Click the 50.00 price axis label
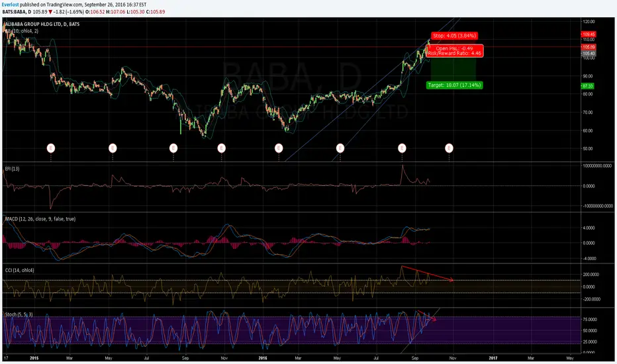 coord(588,149)
